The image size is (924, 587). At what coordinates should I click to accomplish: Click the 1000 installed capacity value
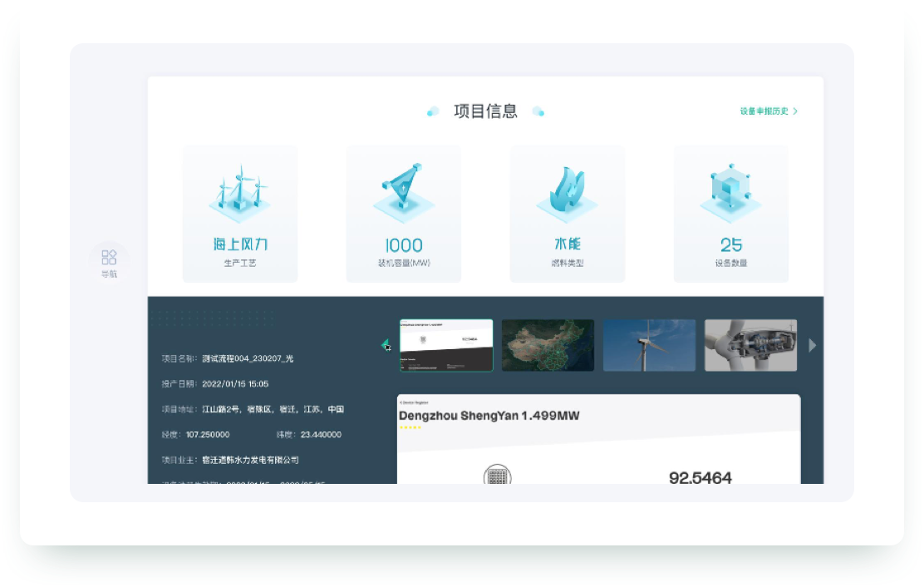click(403, 245)
